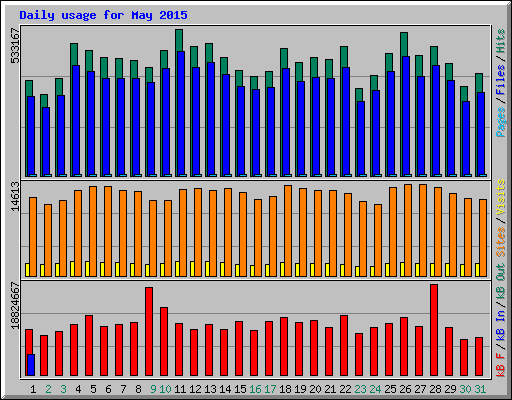
Task: Click day label "20" on the x-axis
Action: [315, 389]
